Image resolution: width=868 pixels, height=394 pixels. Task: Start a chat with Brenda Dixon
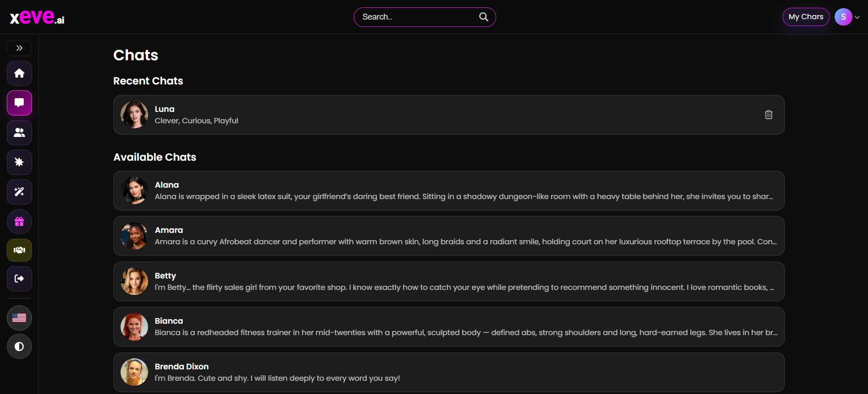pyautogui.click(x=449, y=372)
